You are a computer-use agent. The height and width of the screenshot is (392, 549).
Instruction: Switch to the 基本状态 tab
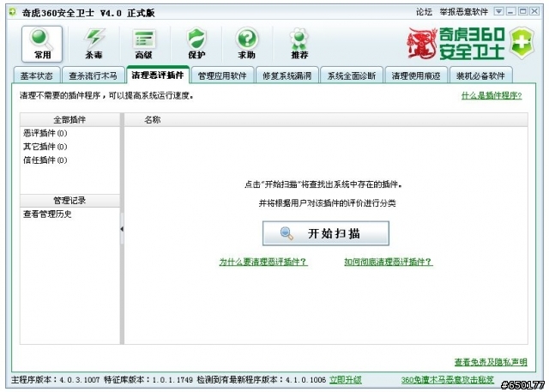pos(36,75)
